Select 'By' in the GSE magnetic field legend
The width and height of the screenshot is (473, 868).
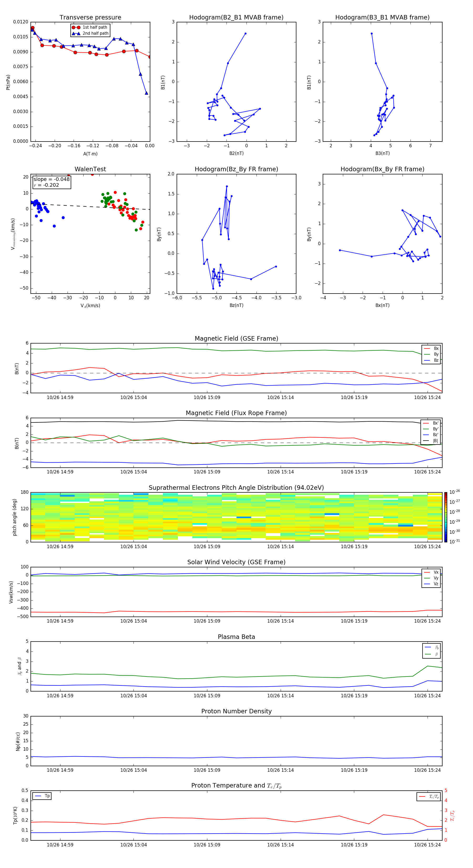click(431, 355)
